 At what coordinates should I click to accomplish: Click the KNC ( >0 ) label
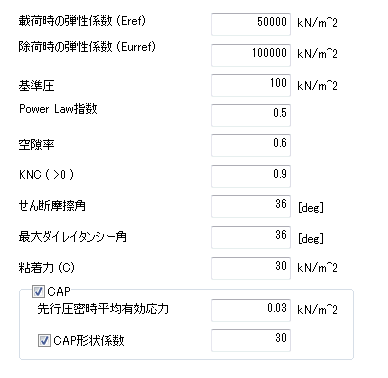46,174
